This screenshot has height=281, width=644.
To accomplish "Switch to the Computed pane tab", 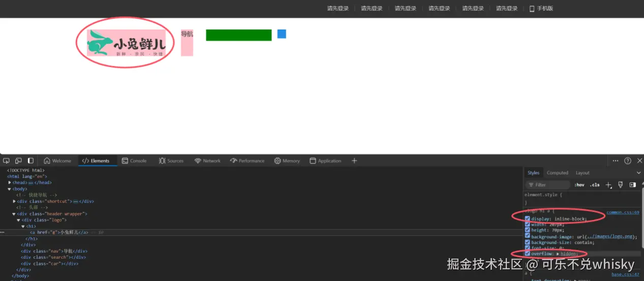I will point(558,173).
